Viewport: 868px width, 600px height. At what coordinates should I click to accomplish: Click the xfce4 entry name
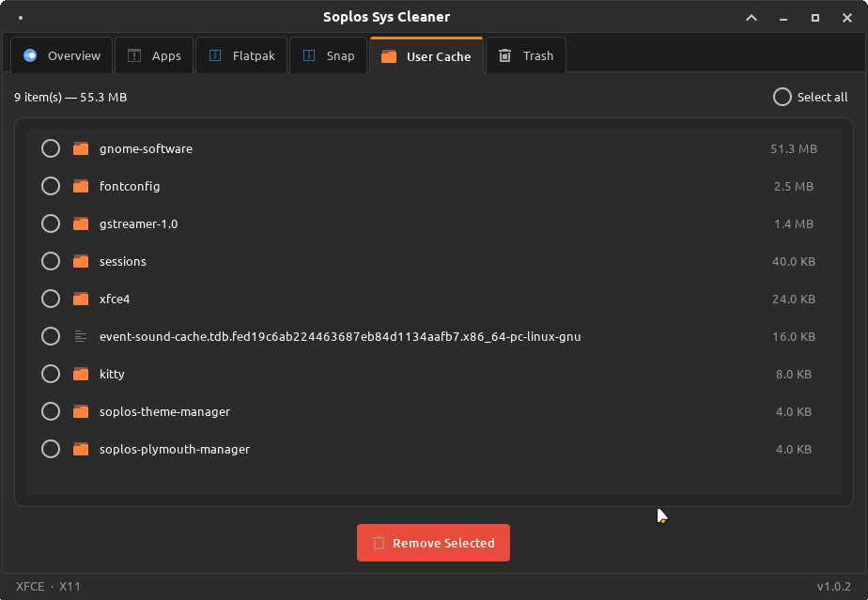(x=115, y=299)
